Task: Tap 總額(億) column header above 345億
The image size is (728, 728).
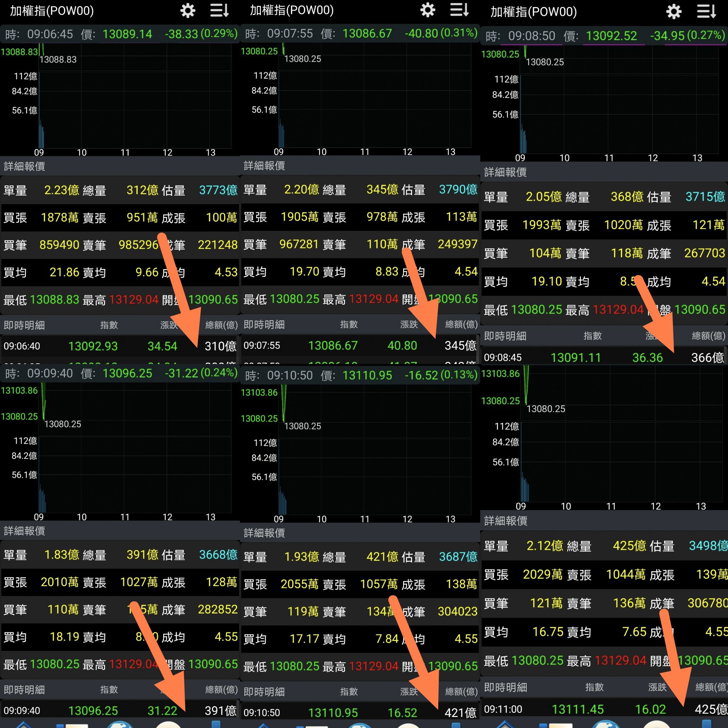Action: pyautogui.click(x=461, y=324)
